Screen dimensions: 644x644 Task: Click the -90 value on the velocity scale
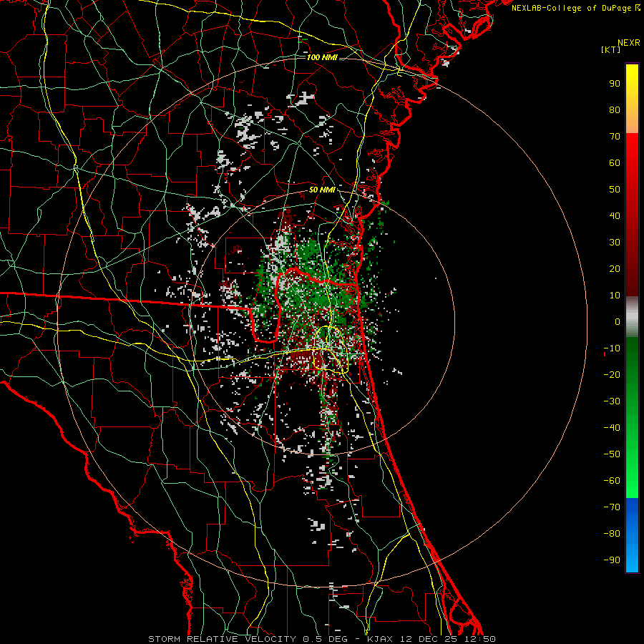click(x=612, y=560)
